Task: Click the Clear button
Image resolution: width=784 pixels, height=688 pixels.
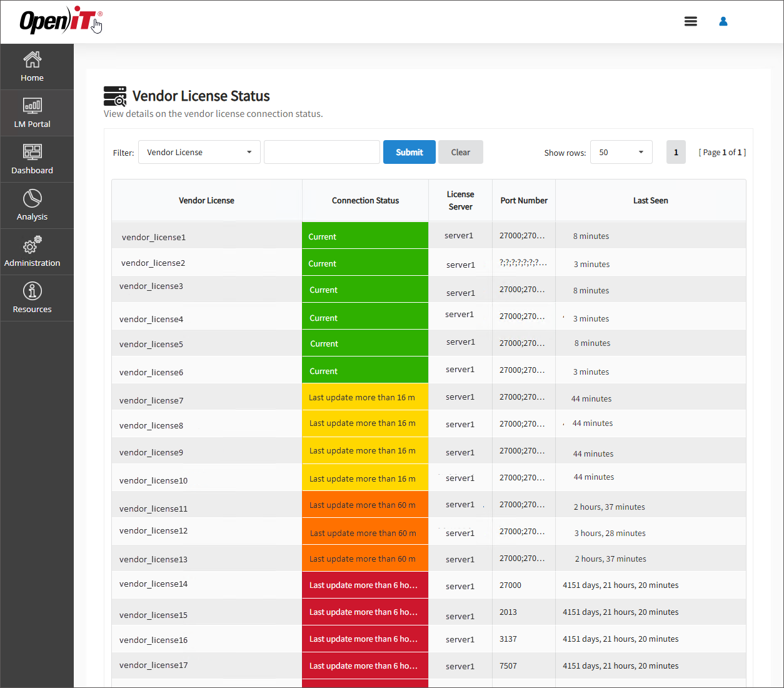Action: 460,153
